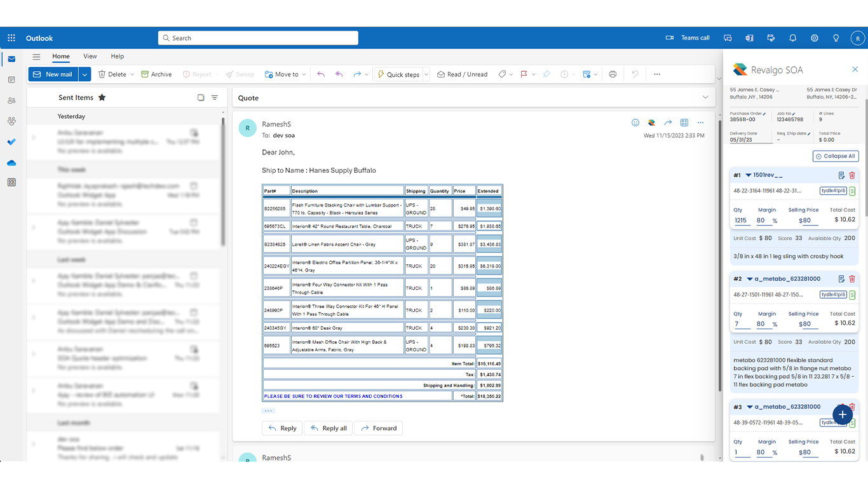Collapse line item #1 1501rev triangle
The image size is (868, 488).
click(749, 175)
